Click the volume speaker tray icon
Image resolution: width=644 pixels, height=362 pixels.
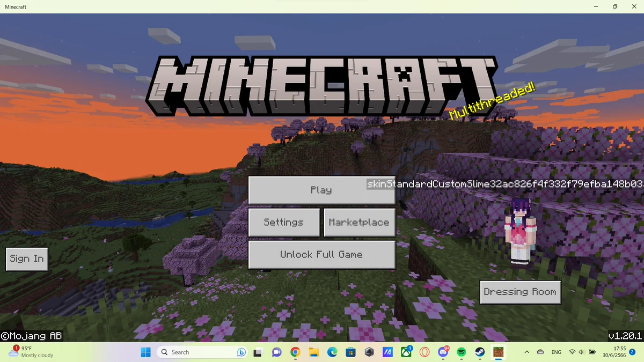click(x=582, y=352)
